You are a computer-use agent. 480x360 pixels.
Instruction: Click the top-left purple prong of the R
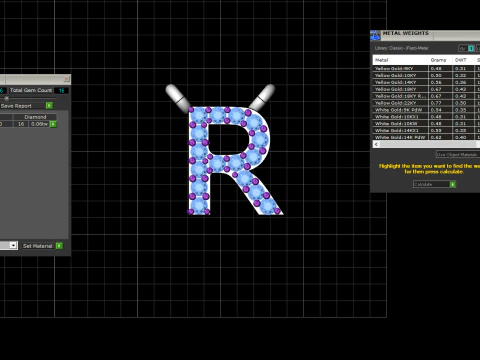[x=191, y=110]
